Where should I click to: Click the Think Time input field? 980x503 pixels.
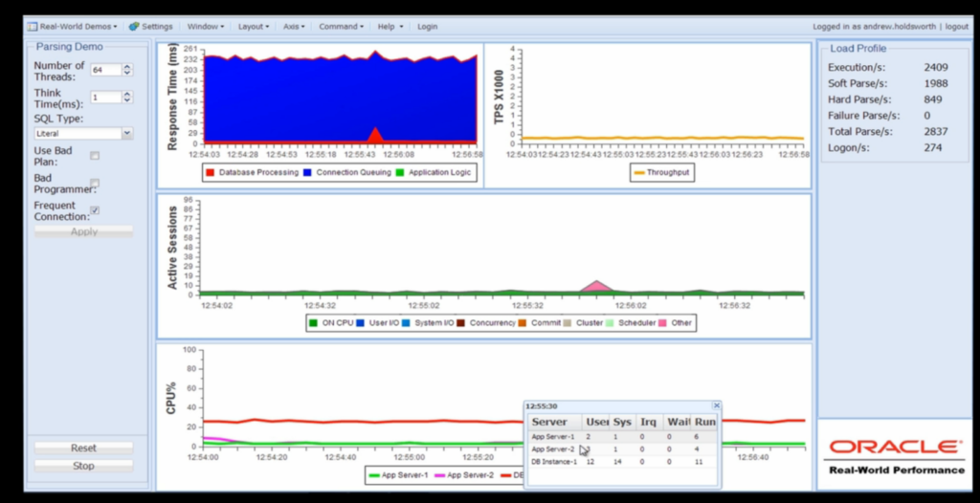pos(105,98)
